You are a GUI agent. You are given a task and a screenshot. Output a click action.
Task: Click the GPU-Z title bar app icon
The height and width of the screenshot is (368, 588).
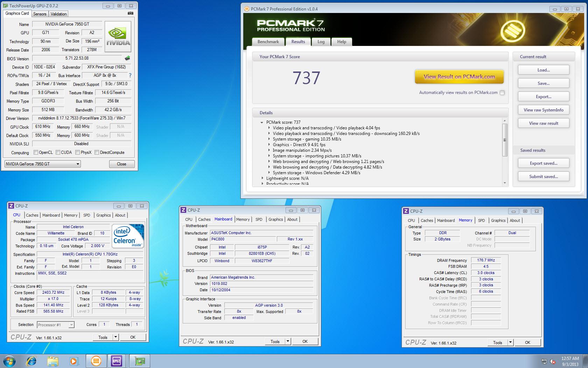[x=5, y=6]
